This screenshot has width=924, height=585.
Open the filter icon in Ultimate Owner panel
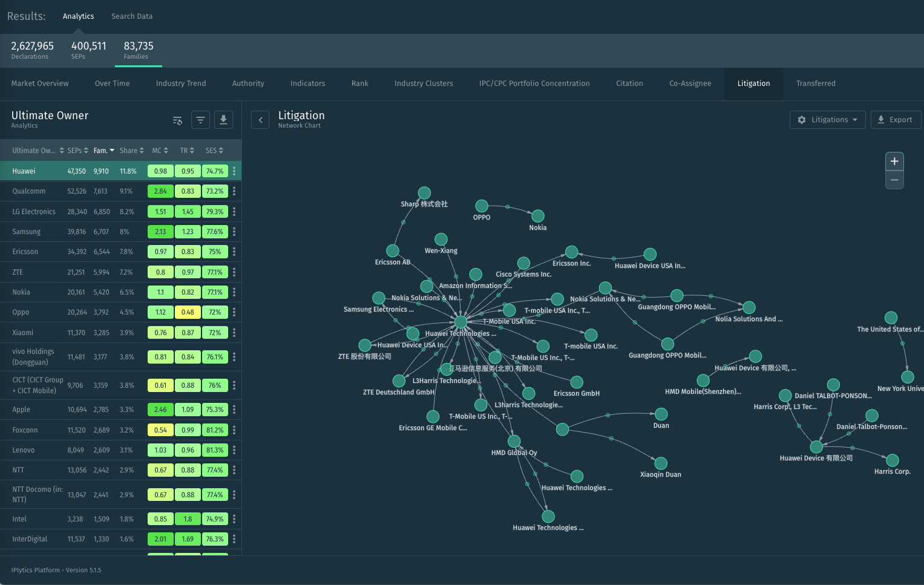(200, 120)
